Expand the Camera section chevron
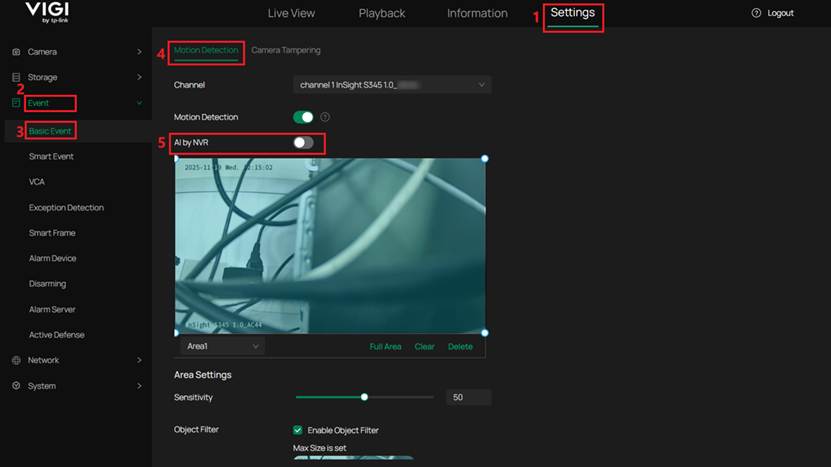831x467 pixels. [139, 52]
